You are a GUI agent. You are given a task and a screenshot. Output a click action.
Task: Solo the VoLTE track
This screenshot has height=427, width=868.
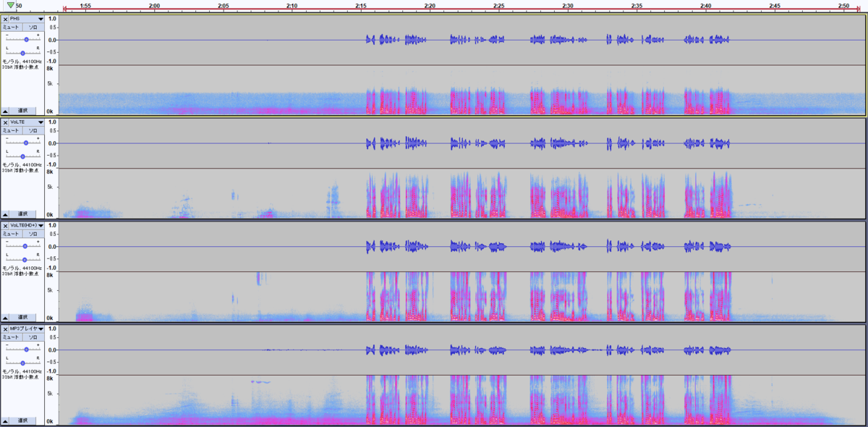pos(33,130)
